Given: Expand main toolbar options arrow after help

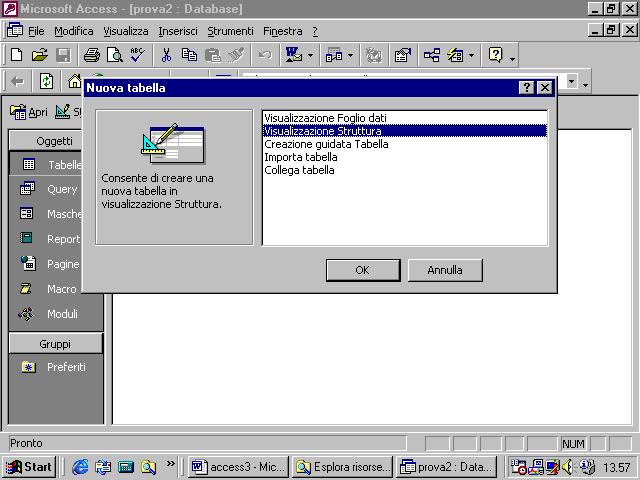Looking at the screenshot, I should pos(512,58).
